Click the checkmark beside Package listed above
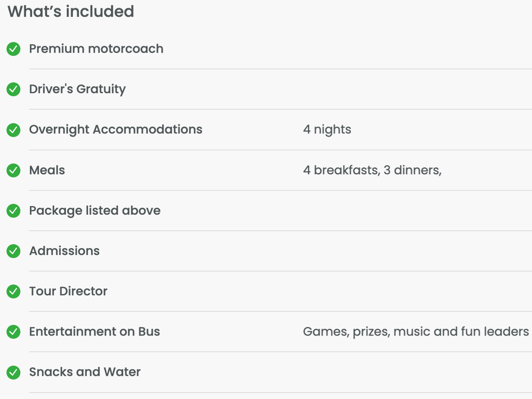The height and width of the screenshot is (399, 532). point(13,211)
